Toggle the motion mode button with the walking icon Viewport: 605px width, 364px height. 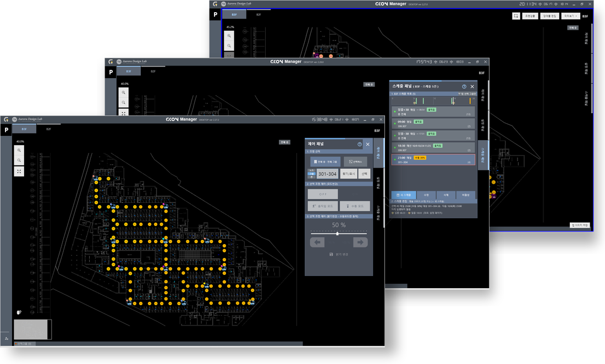click(x=322, y=206)
